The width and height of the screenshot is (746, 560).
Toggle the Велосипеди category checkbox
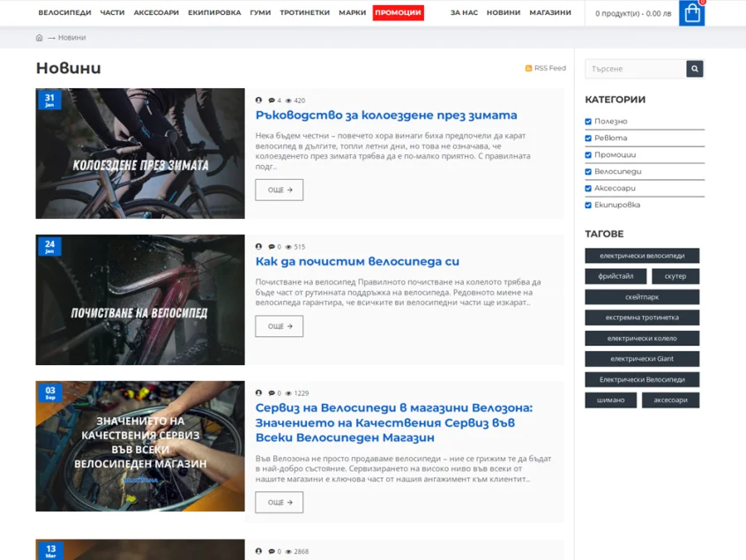pos(588,171)
